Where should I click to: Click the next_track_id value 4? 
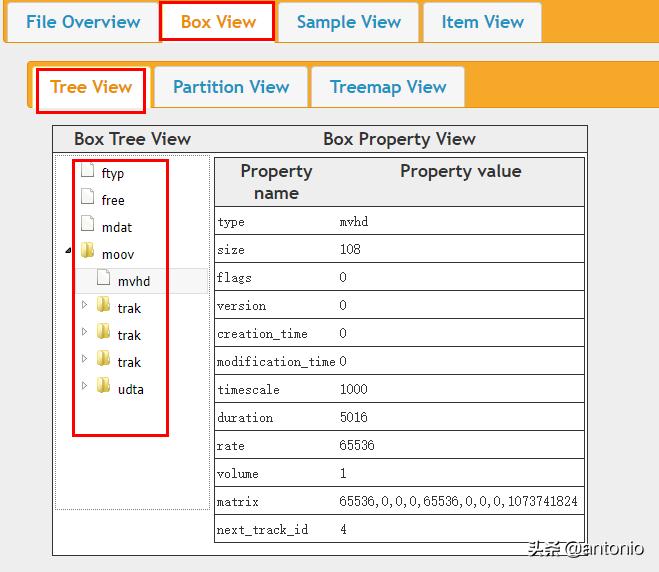point(343,529)
